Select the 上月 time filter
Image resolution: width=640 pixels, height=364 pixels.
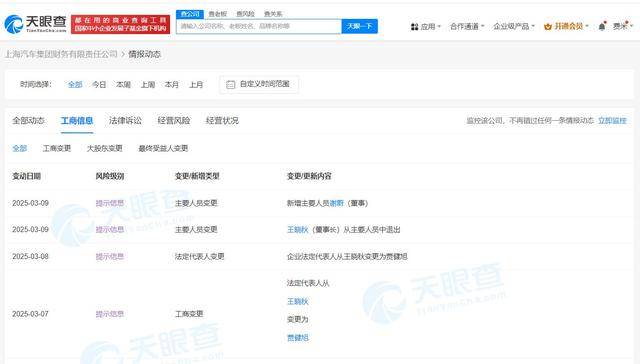(196, 84)
